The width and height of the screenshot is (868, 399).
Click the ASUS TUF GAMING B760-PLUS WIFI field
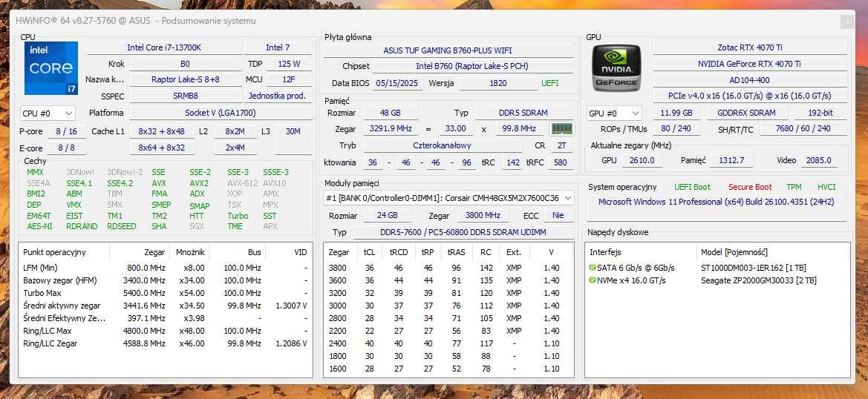[x=448, y=51]
